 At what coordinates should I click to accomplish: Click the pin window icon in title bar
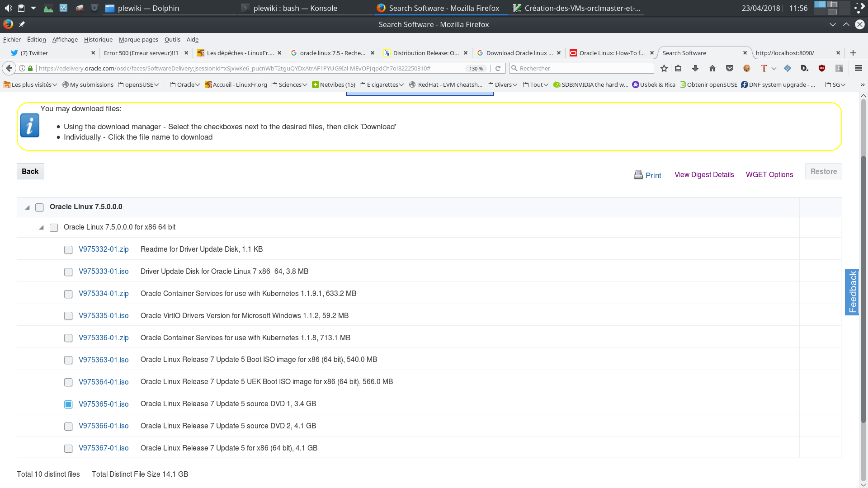(x=22, y=24)
